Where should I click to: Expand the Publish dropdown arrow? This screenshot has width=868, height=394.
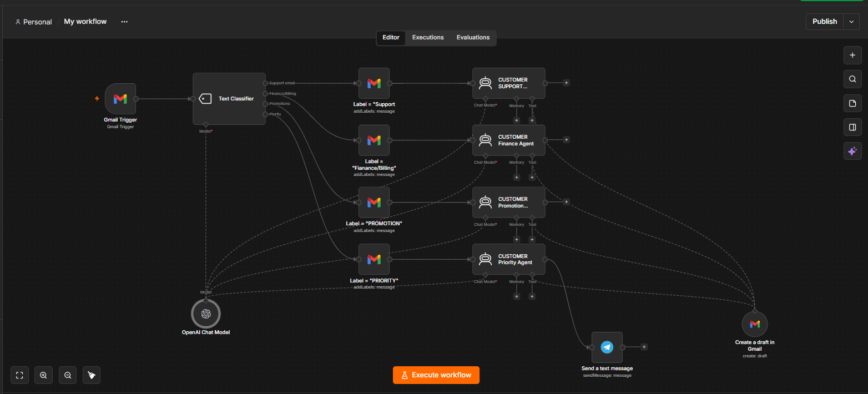click(x=851, y=22)
